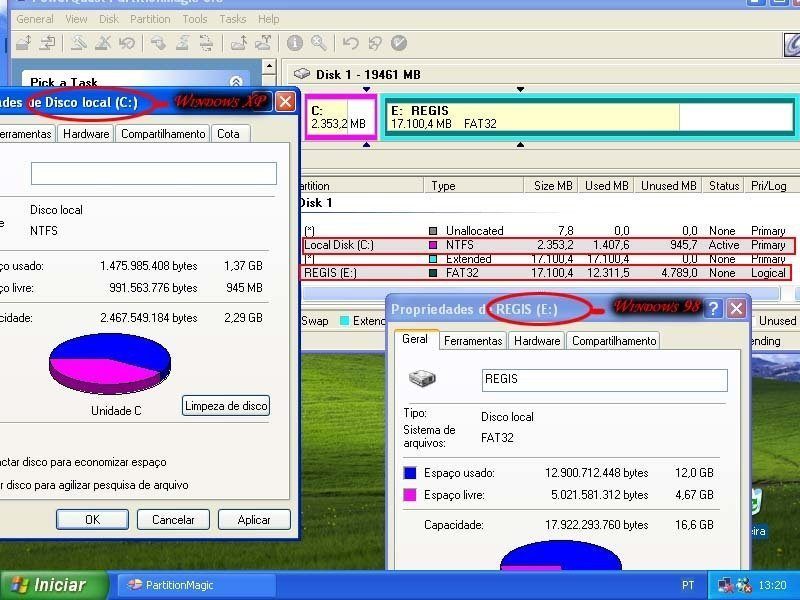
Task: Click the cyan Extended swatch in partition list
Action: (433, 259)
